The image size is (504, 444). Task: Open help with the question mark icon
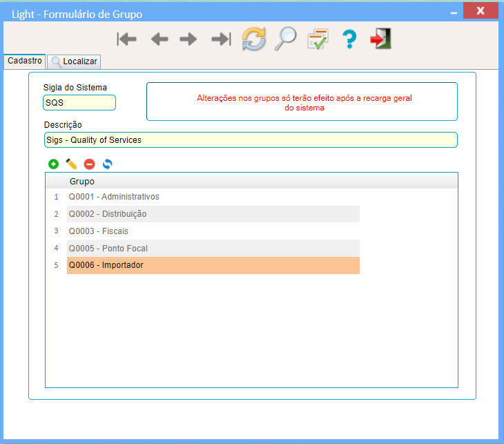click(349, 39)
